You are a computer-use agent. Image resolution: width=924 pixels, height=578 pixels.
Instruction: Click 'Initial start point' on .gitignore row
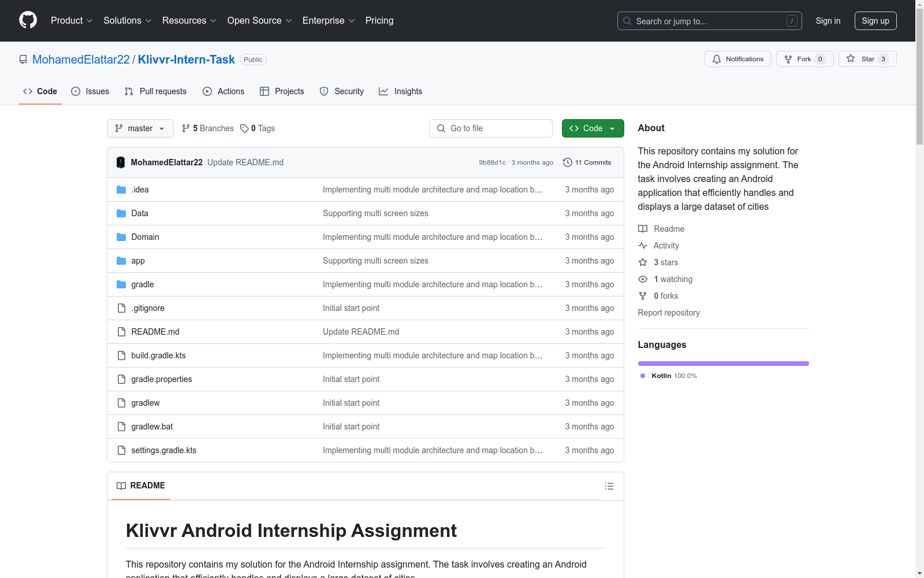tap(351, 308)
